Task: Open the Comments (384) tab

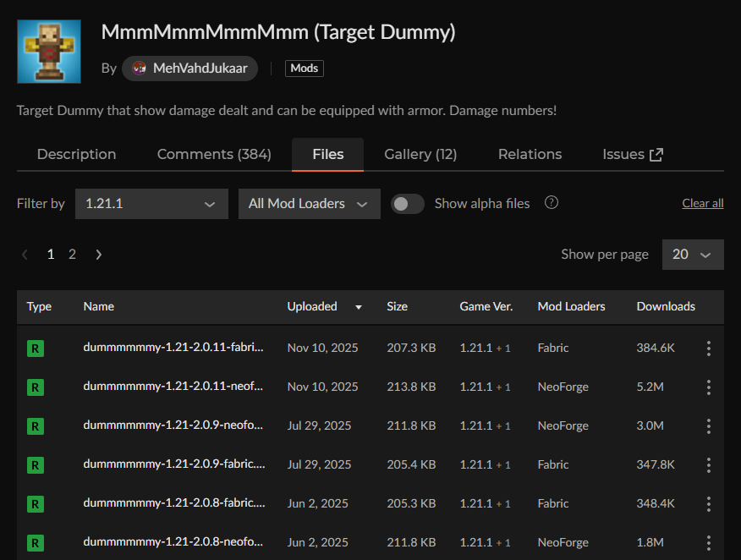Action: pos(214,154)
